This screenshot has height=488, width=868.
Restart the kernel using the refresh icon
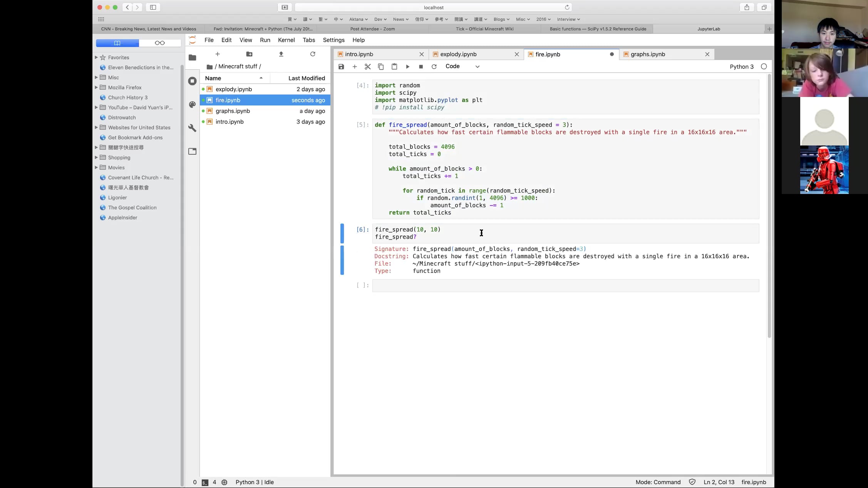(x=434, y=66)
